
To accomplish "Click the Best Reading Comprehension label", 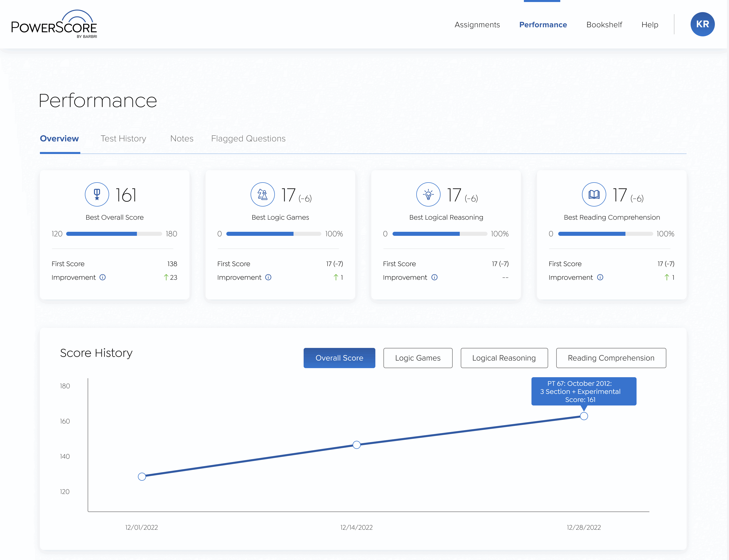I will coord(612,217).
